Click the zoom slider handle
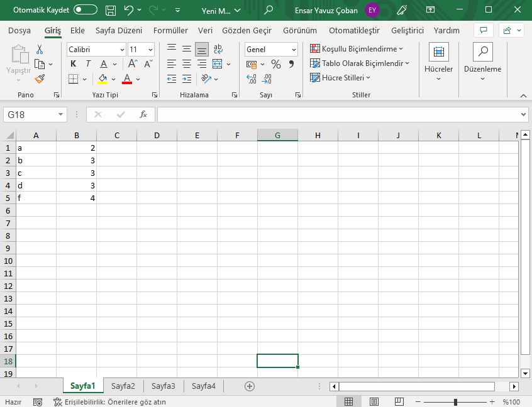Screen dimensions: 532x407 pyautogui.click(x=455, y=402)
